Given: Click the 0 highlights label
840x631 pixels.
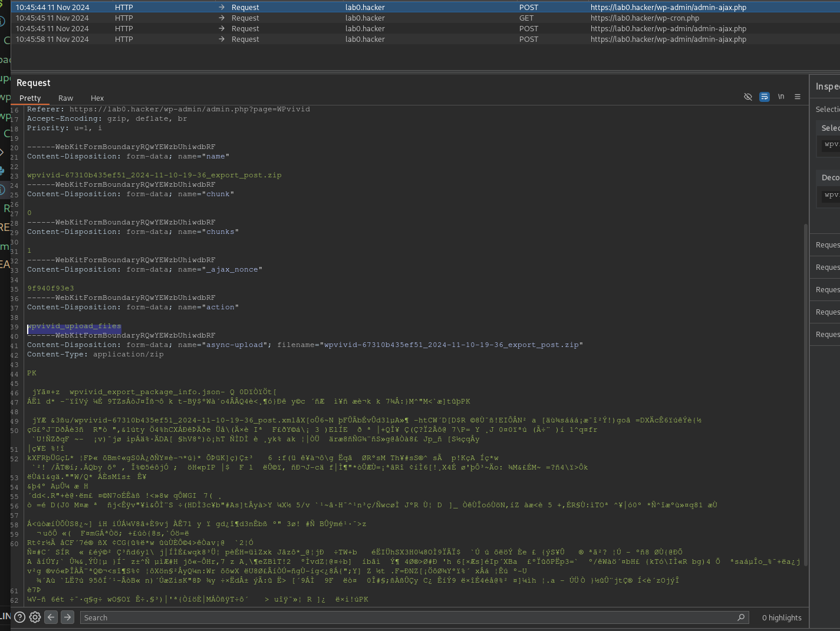Looking at the screenshot, I should tap(782, 617).
